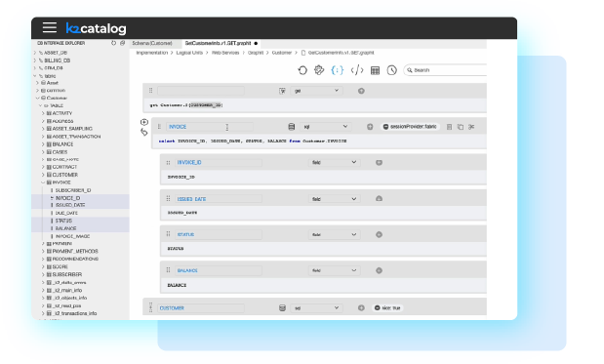Screen dimensions: 604x364
Task: Click the Implementation breadcrumb
Action: (152, 53)
